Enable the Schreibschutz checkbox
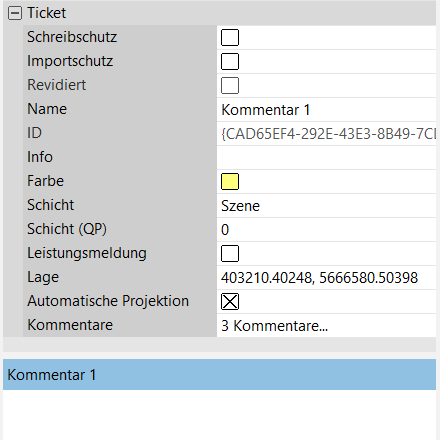 coord(230,37)
